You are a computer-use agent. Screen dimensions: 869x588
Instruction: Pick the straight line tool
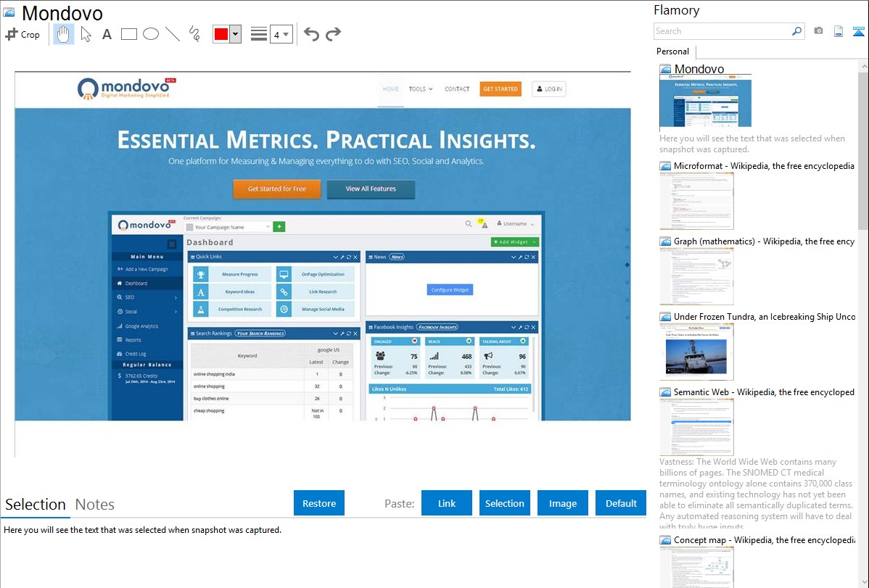point(173,34)
